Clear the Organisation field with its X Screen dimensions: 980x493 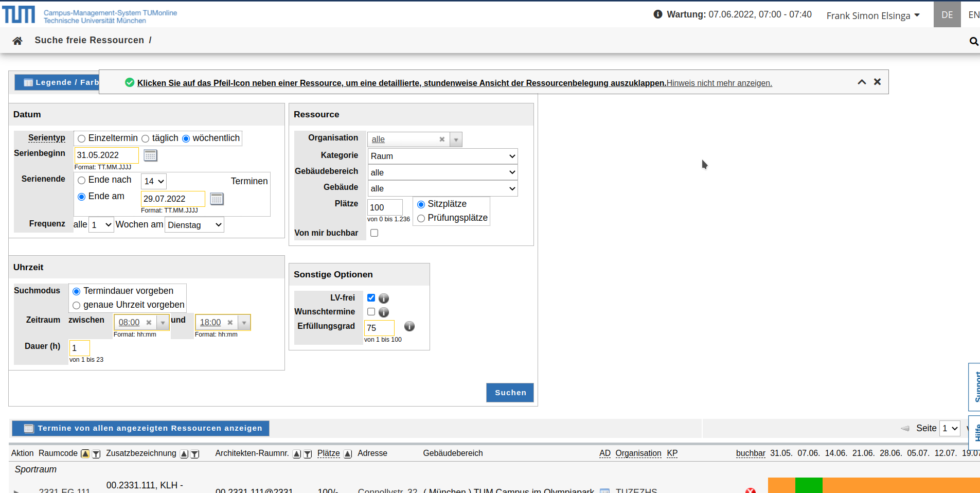point(442,139)
